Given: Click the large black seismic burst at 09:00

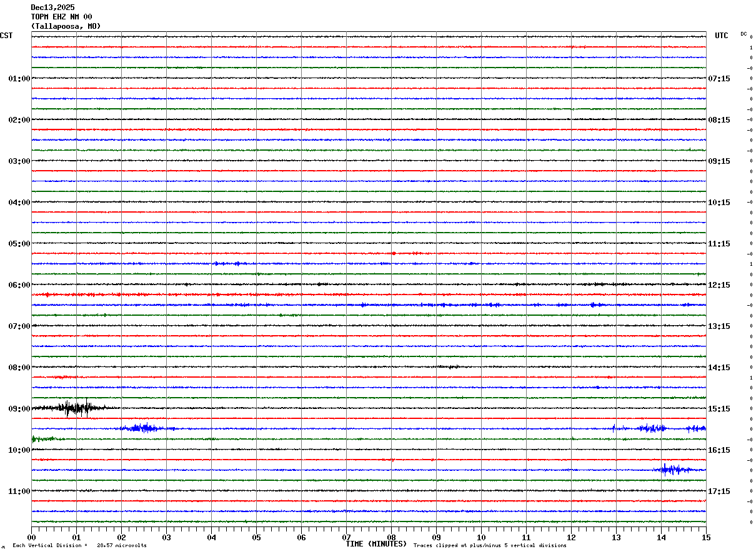Looking at the screenshot, I should point(75,408).
